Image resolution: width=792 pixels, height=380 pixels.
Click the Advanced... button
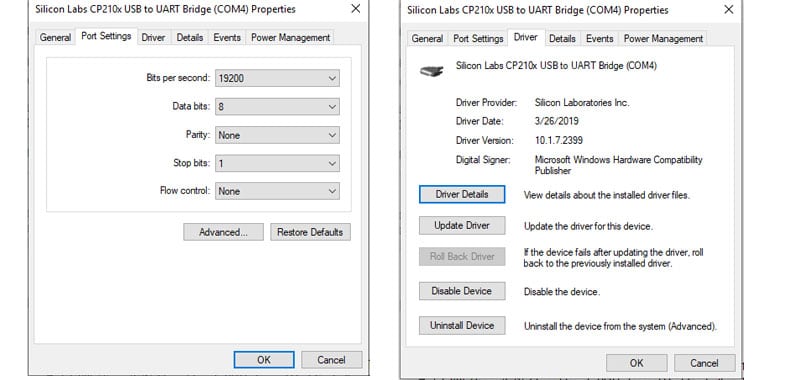223,232
